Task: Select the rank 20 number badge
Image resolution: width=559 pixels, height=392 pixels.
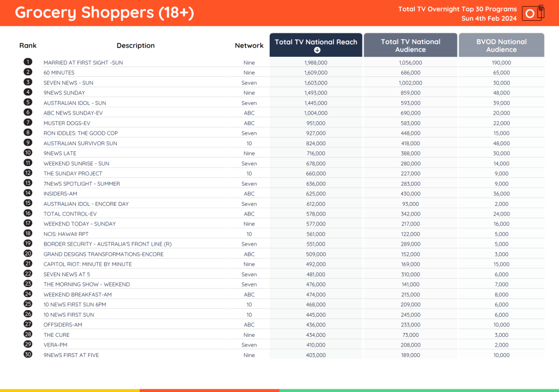Action: tap(28, 254)
